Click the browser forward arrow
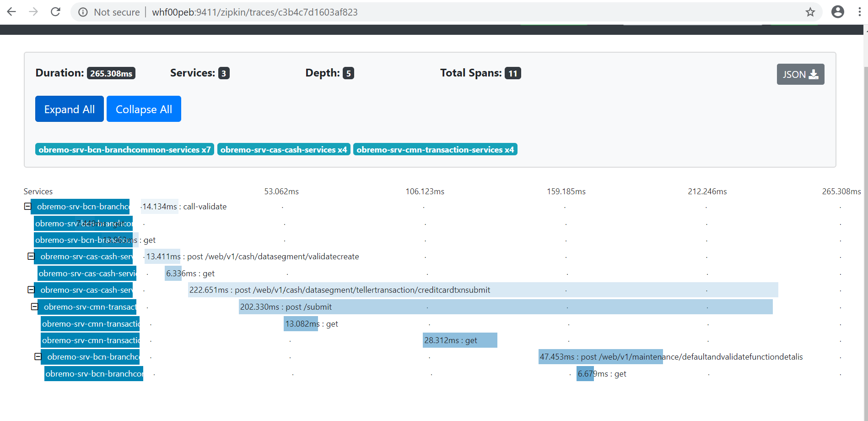Image resolution: width=868 pixels, height=421 pixels. click(33, 12)
